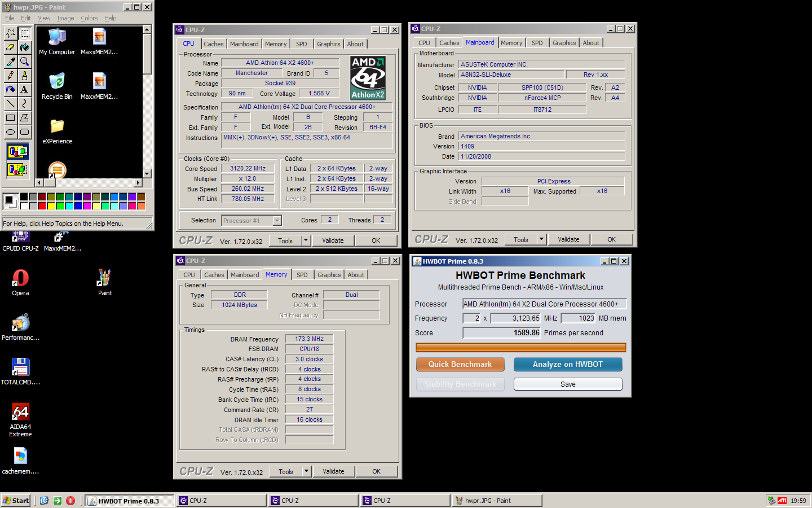Enable opaque selection mode in Paint toolbox
The width and height of the screenshot is (812, 508).
[x=17, y=151]
